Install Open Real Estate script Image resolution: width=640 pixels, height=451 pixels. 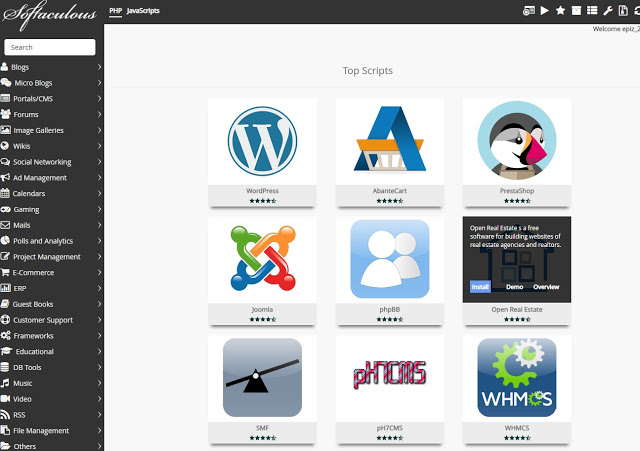point(480,287)
